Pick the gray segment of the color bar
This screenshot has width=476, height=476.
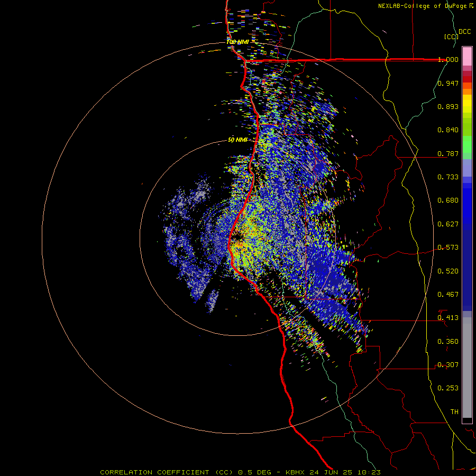click(467, 368)
